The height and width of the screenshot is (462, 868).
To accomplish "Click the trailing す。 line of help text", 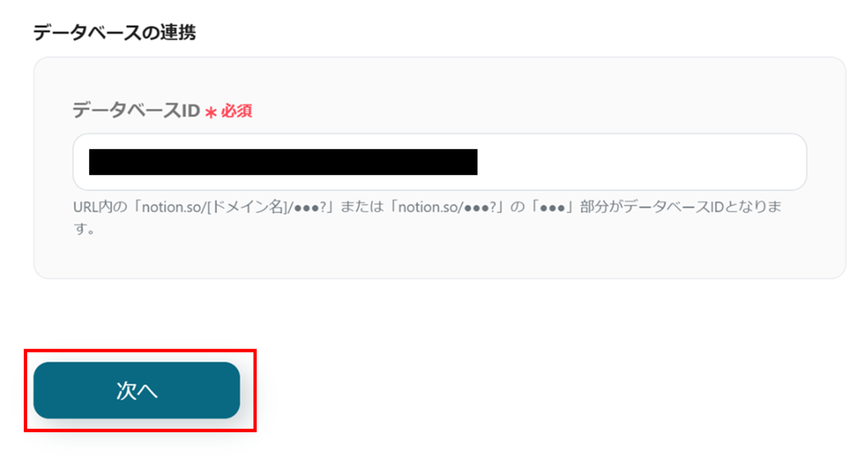I will tap(85, 229).
